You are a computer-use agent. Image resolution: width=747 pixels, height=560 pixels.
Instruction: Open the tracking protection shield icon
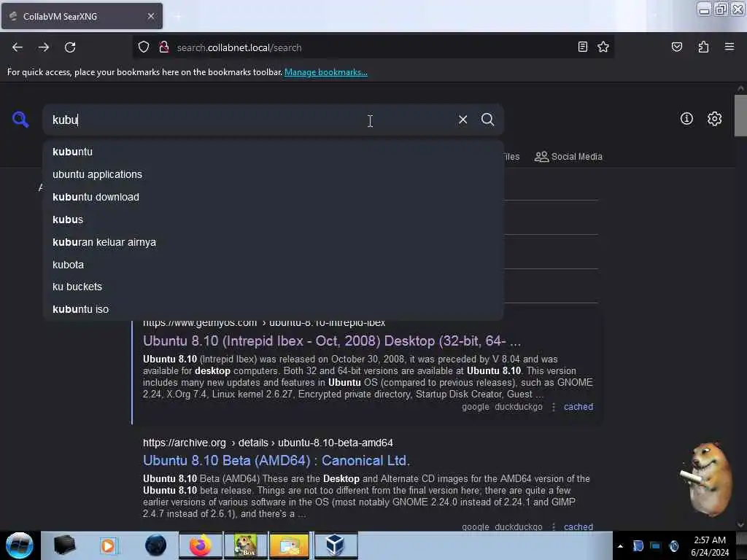144,47
